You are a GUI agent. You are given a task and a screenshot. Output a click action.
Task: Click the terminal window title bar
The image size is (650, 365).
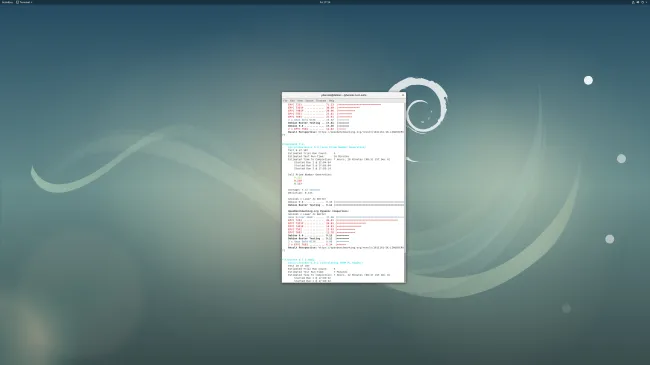coord(344,95)
